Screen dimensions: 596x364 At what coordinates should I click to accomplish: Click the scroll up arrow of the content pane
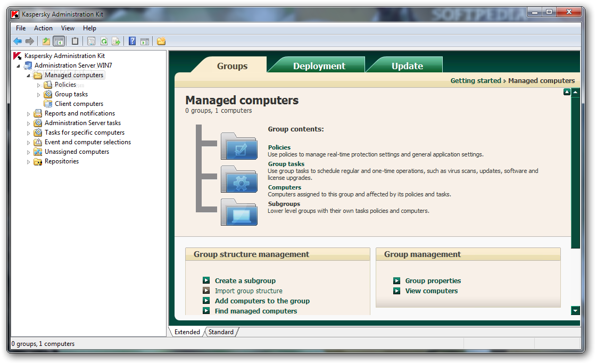(575, 92)
